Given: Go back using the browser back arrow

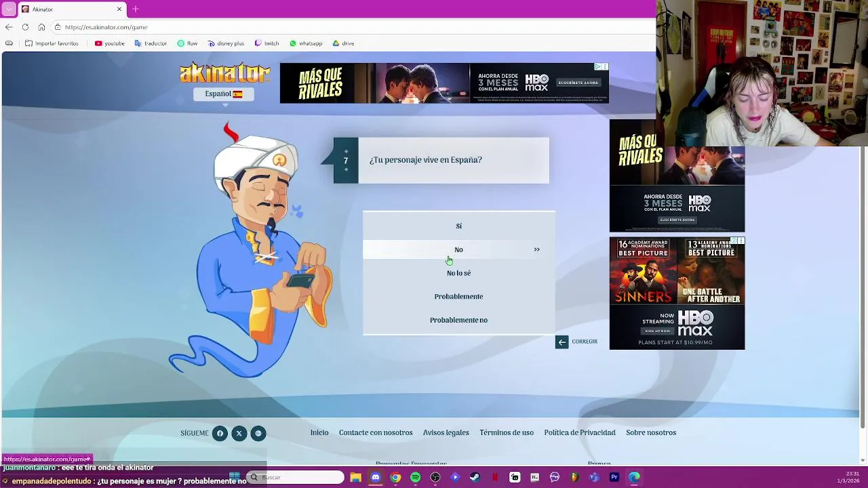Looking at the screenshot, I should [9, 27].
